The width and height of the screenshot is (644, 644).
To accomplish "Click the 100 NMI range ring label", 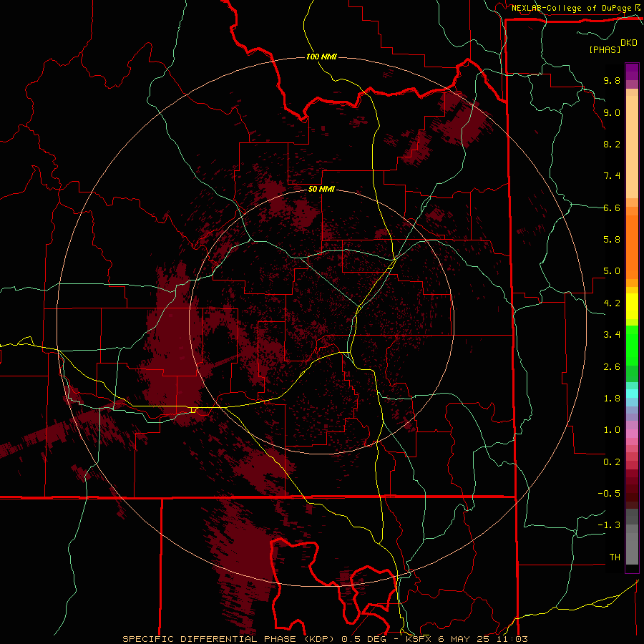I will click(321, 57).
